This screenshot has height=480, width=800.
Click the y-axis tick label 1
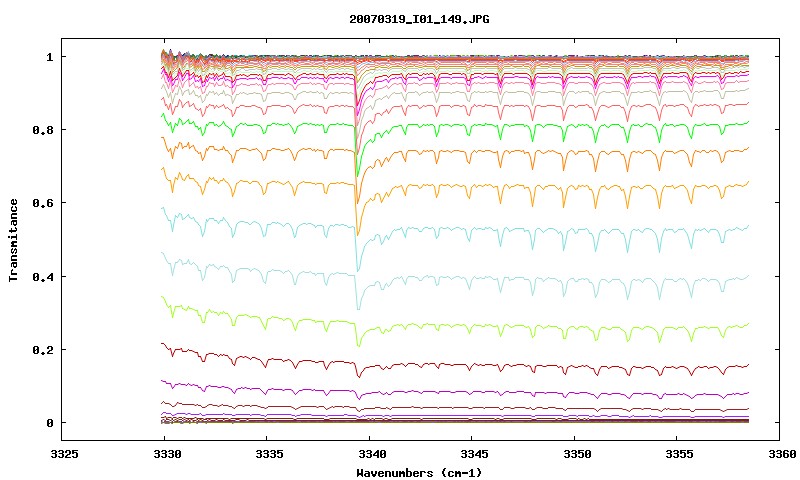(49, 57)
